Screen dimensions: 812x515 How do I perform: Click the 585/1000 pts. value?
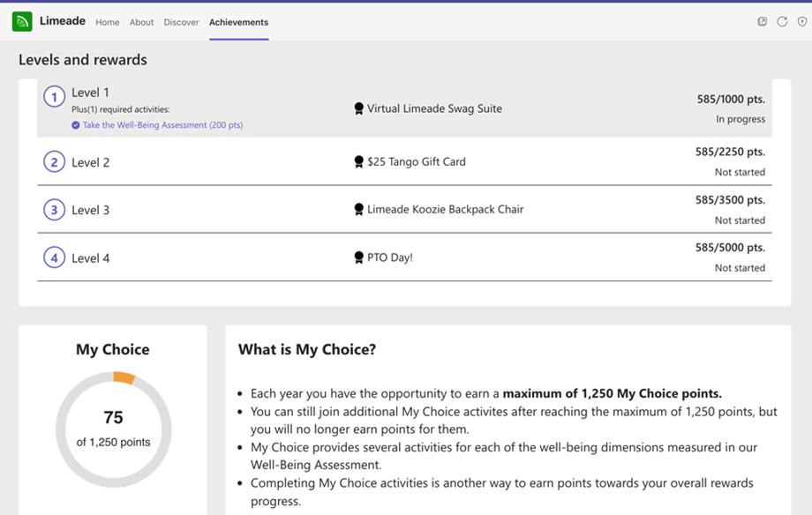731,100
